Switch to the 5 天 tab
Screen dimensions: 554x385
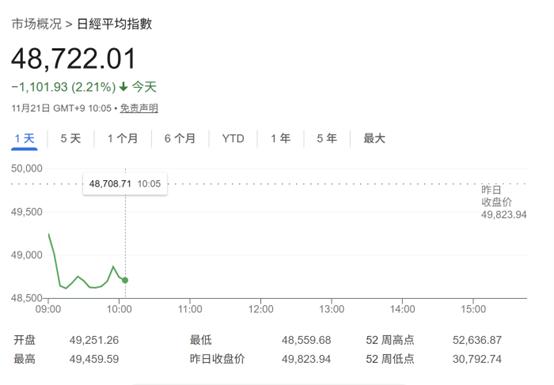point(71,138)
